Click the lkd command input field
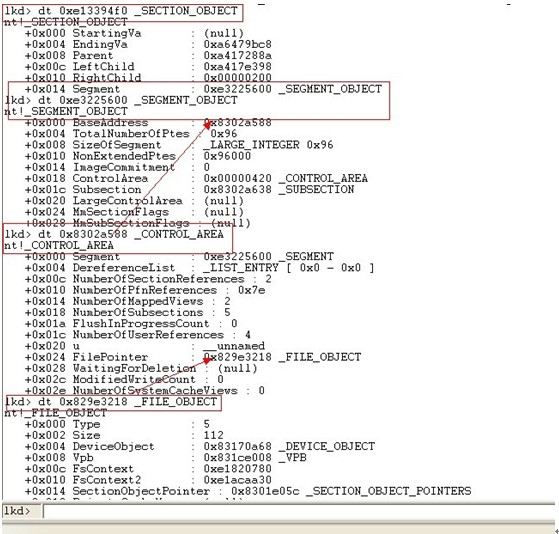The width and height of the screenshot is (559, 534). 299,511
